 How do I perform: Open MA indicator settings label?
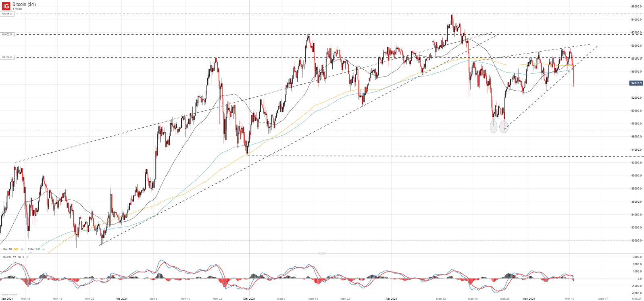(x=5, y=249)
